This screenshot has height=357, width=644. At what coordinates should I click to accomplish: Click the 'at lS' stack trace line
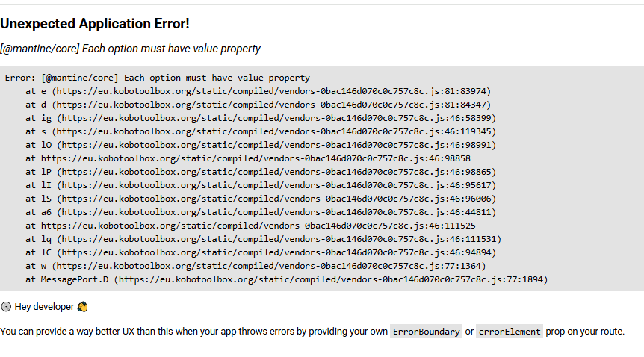[x=261, y=199]
